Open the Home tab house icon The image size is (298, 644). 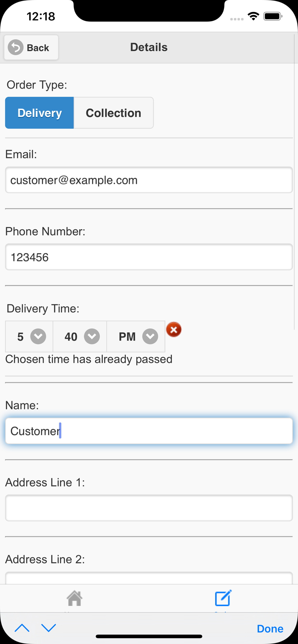click(x=74, y=598)
